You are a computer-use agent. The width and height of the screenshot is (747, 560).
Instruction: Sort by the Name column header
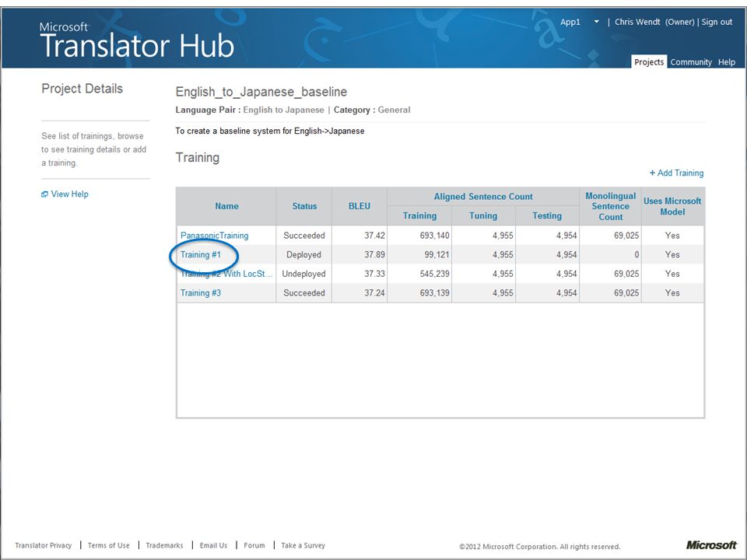tap(226, 206)
